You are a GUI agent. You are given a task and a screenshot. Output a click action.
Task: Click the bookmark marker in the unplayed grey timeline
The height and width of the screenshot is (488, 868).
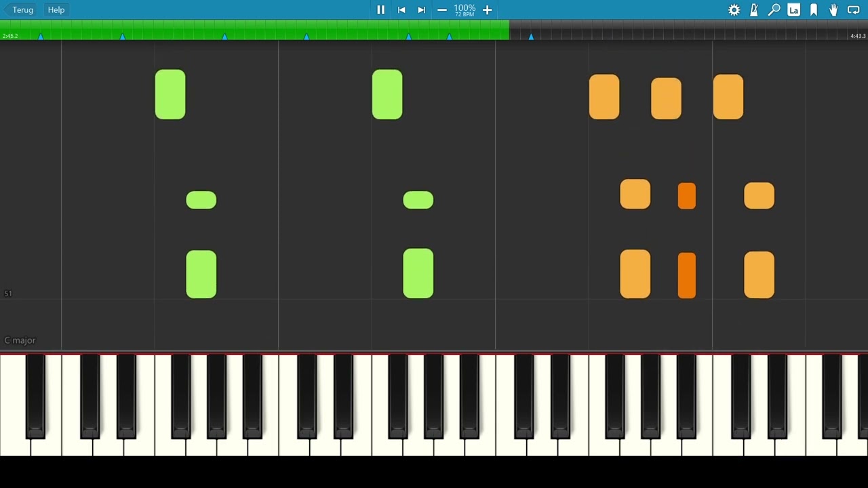(x=531, y=37)
